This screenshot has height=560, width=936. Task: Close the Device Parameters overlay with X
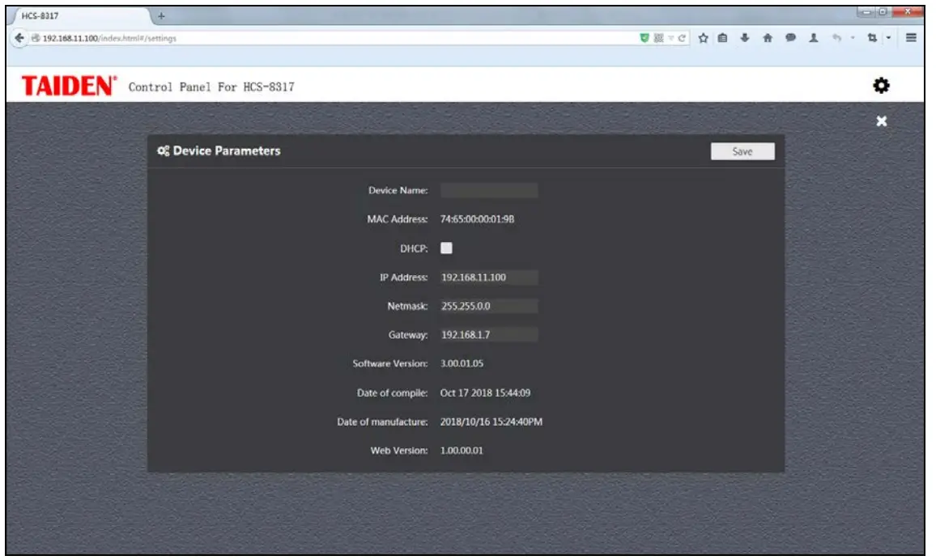pos(882,121)
